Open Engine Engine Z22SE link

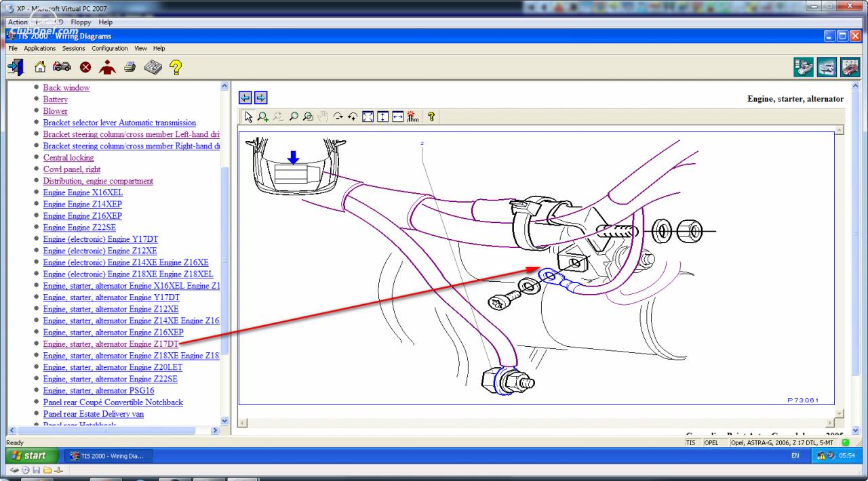tap(79, 228)
